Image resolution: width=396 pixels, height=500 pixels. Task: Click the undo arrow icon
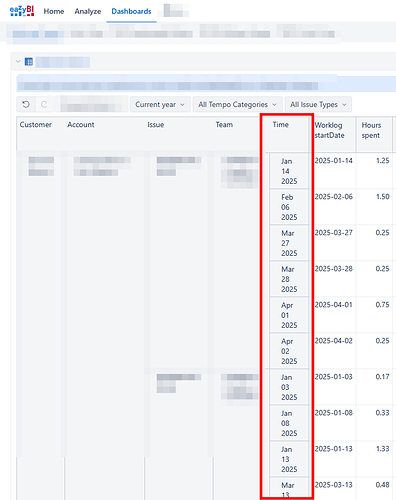point(26,105)
